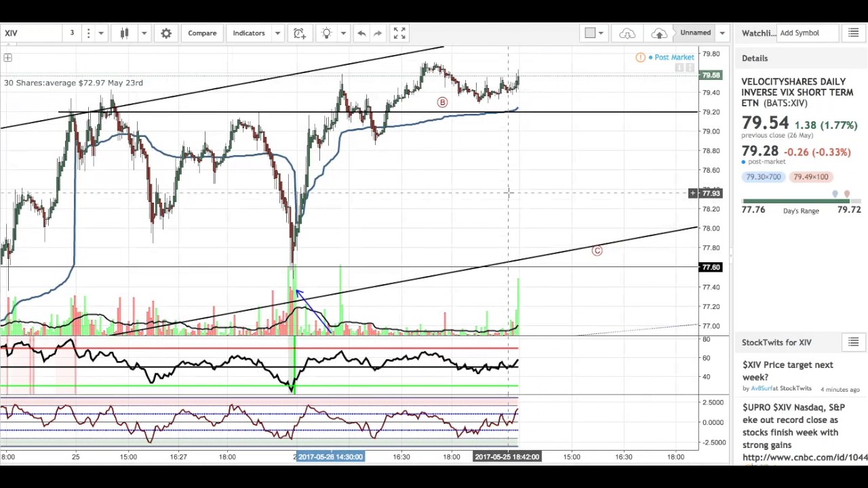
Task: Expand the lightbulb ideas dropdown arrow
Action: click(x=343, y=33)
